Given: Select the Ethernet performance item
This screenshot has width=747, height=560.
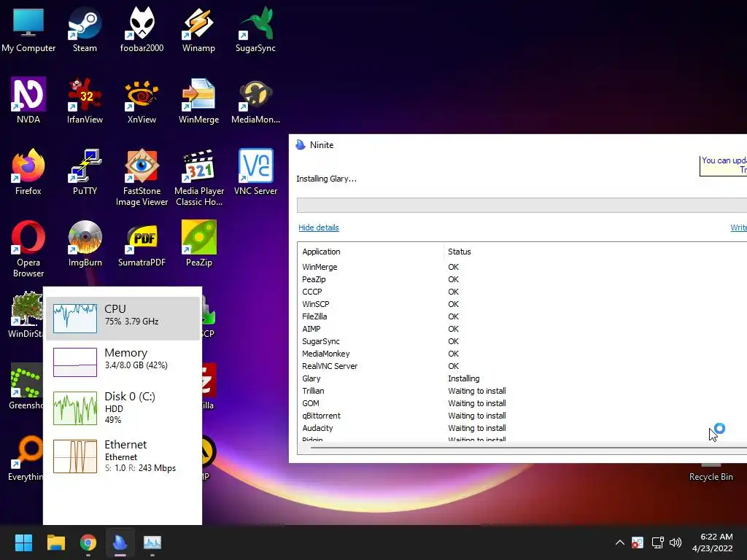Looking at the screenshot, I should (123, 456).
